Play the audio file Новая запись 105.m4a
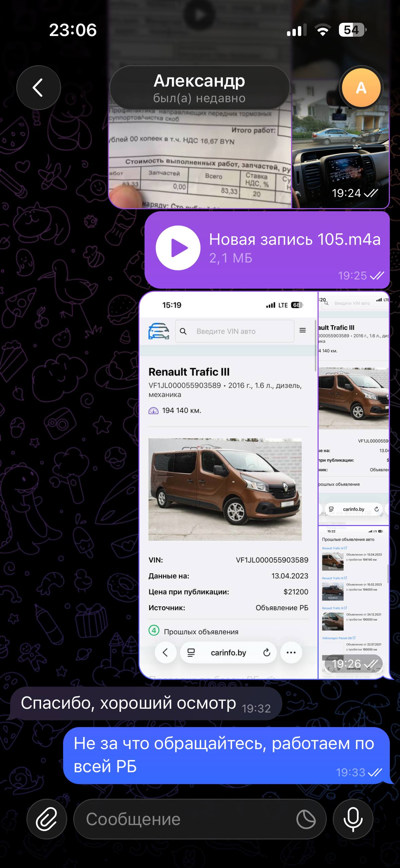400x868 pixels. click(178, 248)
